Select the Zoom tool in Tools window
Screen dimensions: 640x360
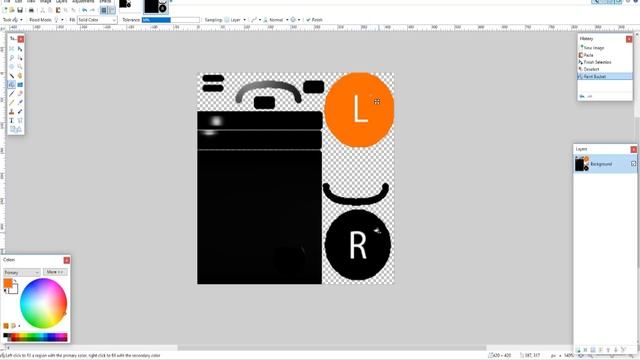click(20, 67)
